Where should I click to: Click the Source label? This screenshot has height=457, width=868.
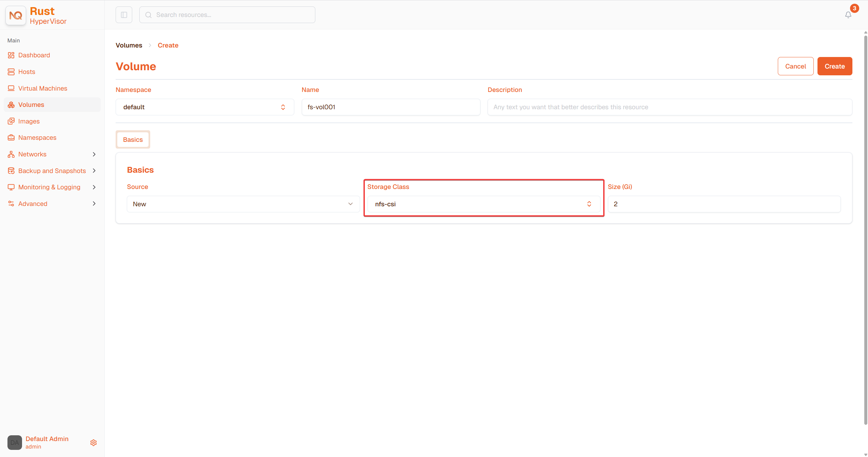(137, 187)
